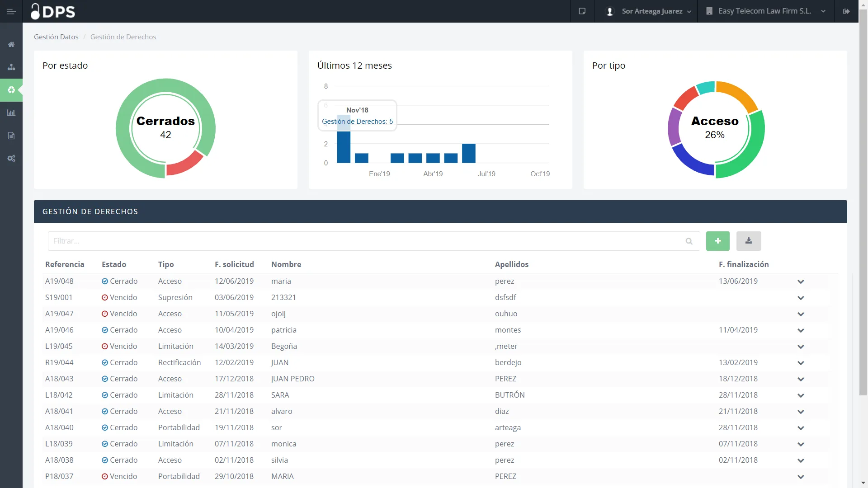Image resolution: width=868 pixels, height=488 pixels.
Task: Expand row A18/038 details
Action: point(801,460)
